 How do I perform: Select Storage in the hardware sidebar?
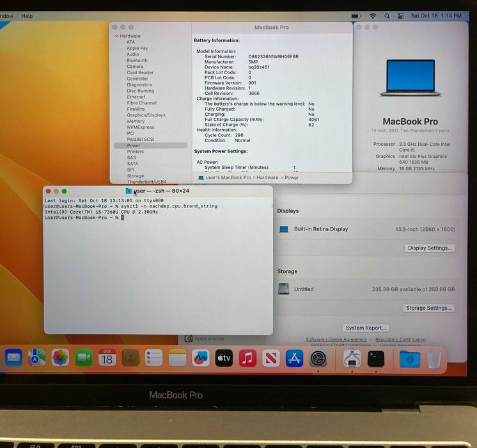coord(135,175)
